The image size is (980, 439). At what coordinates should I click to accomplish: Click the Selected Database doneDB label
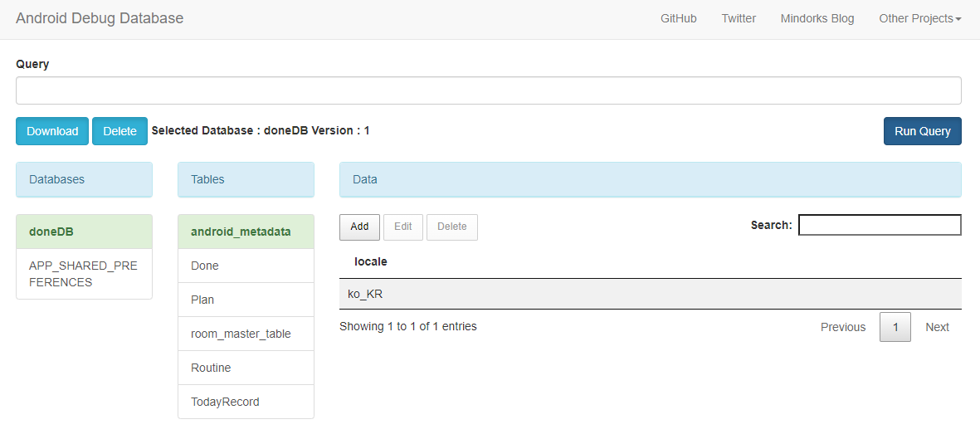point(260,130)
